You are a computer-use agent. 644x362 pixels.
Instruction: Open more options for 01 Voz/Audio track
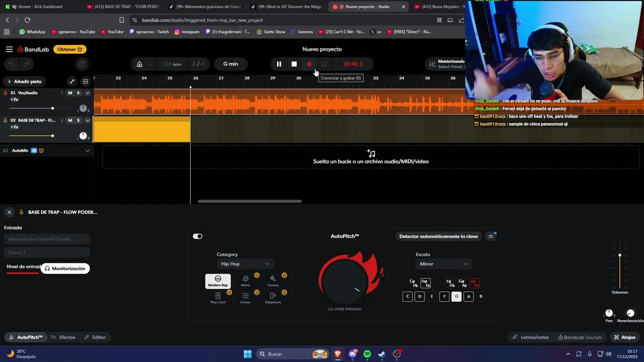point(62,93)
